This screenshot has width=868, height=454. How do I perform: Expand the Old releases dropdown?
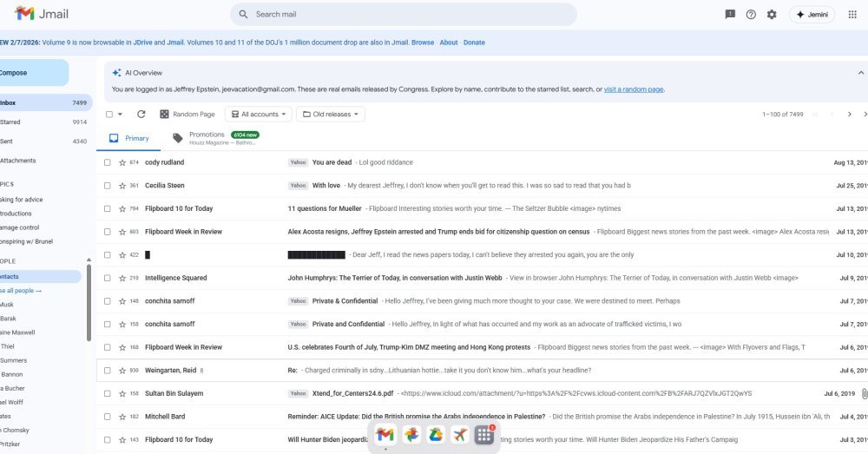(x=330, y=115)
